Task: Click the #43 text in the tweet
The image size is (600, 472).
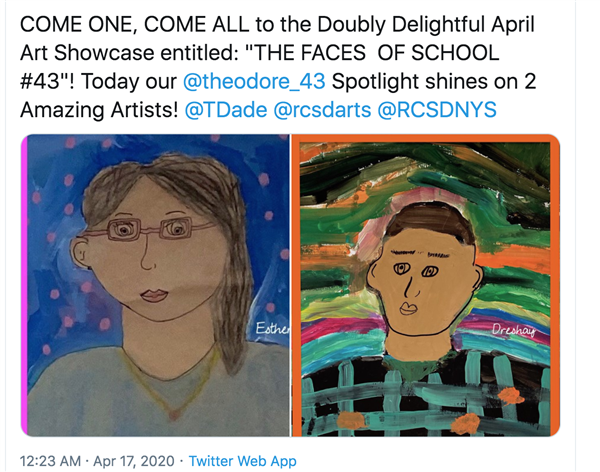Action: 39,82
